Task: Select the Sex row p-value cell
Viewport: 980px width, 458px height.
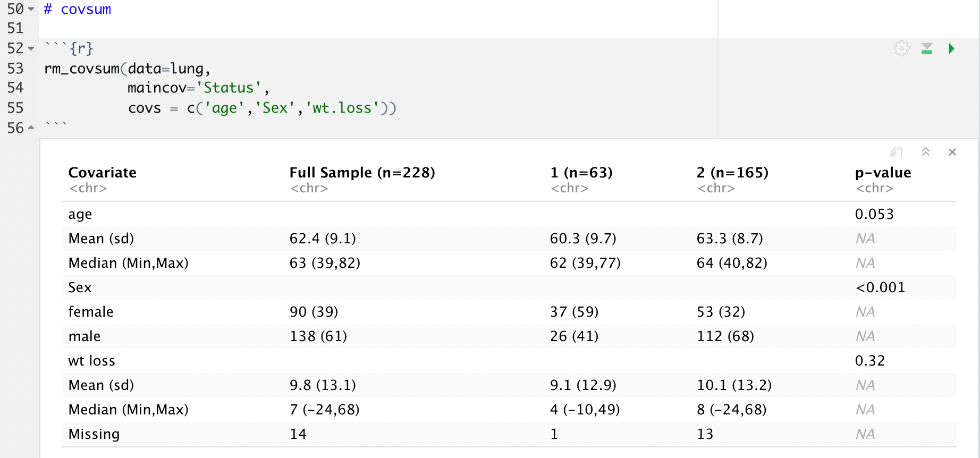Action: pos(880,287)
